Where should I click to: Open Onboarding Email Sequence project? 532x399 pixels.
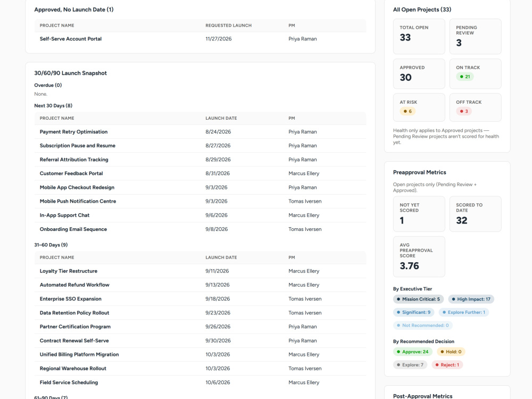point(73,229)
